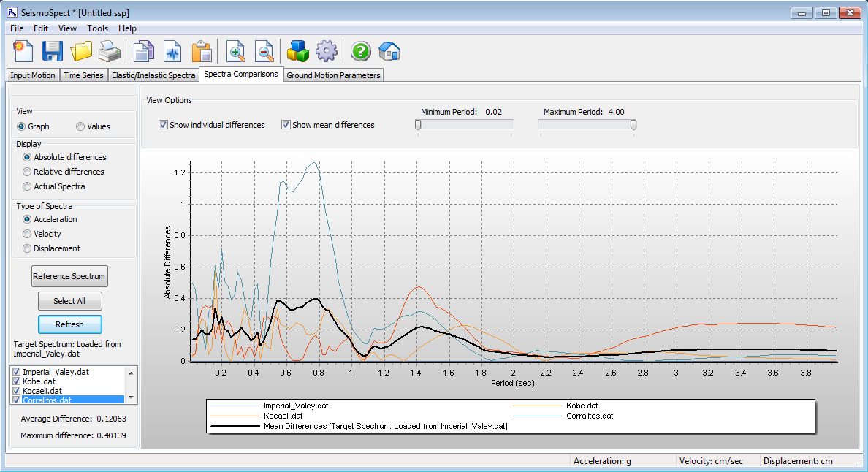Select the Relative differences display option
The width and height of the screenshot is (868, 472).
tap(27, 172)
